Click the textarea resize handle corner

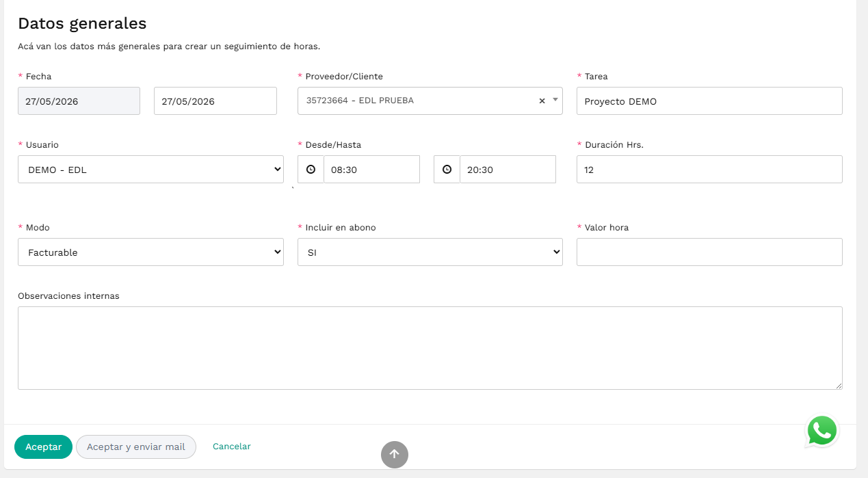pyautogui.click(x=838, y=385)
